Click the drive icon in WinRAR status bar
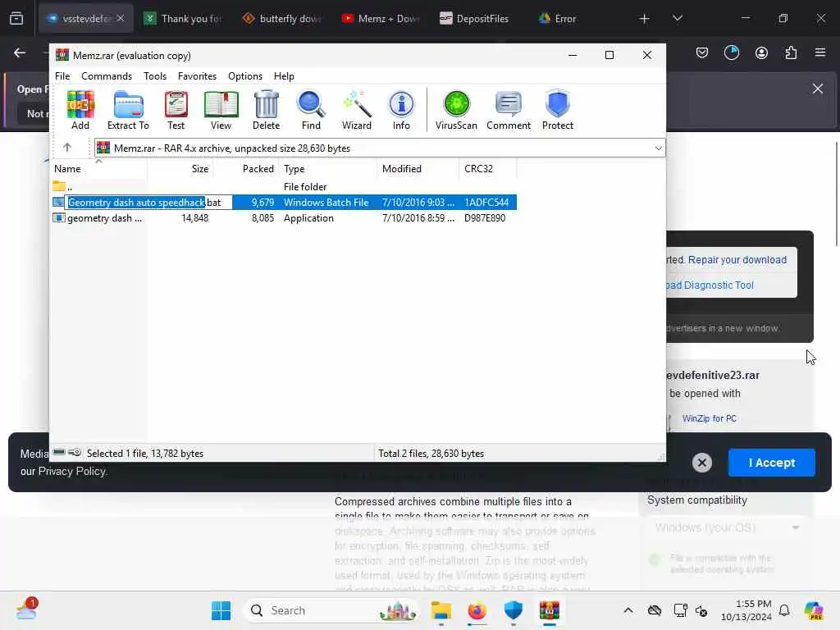Image resolution: width=840 pixels, height=630 pixels. (x=59, y=453)
